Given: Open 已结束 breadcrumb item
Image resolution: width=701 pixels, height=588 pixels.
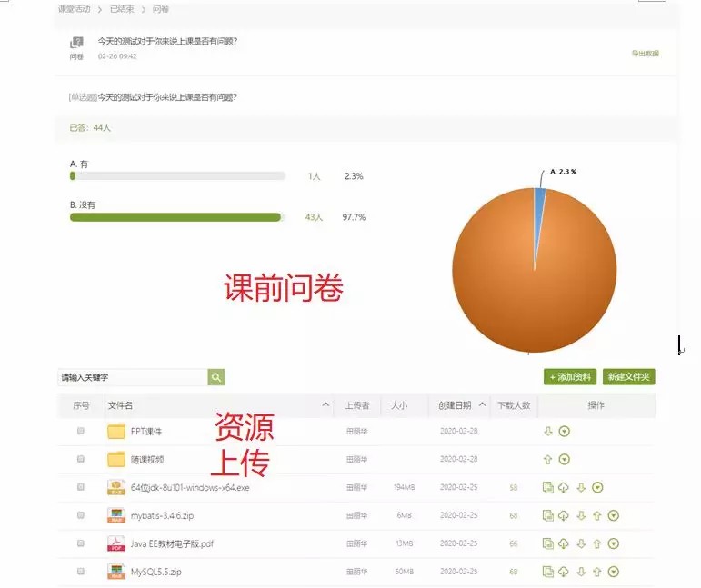Looking at the screenshot, I should pos(123,9).
